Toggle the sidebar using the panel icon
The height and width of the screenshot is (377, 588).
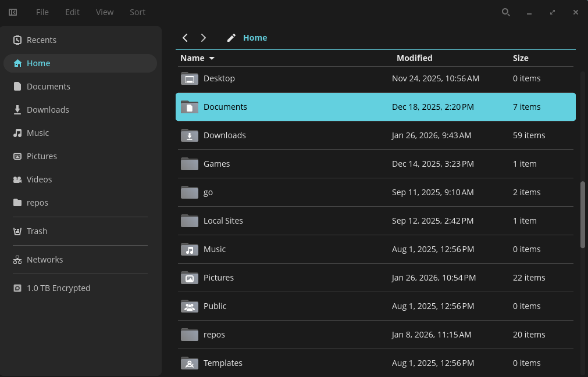click(x=12, y=12)
